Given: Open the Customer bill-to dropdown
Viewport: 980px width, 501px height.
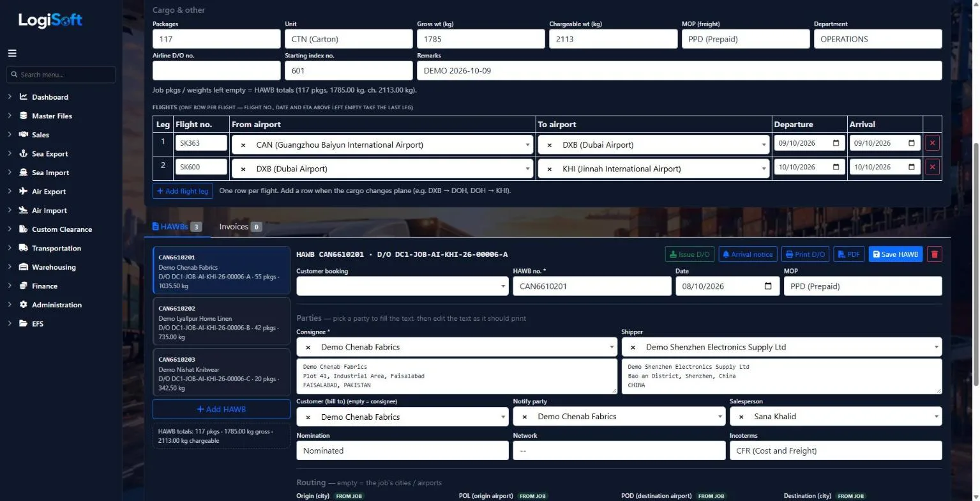Looking at the screenshot, I should pyautogui.click(x=402, y=417).
